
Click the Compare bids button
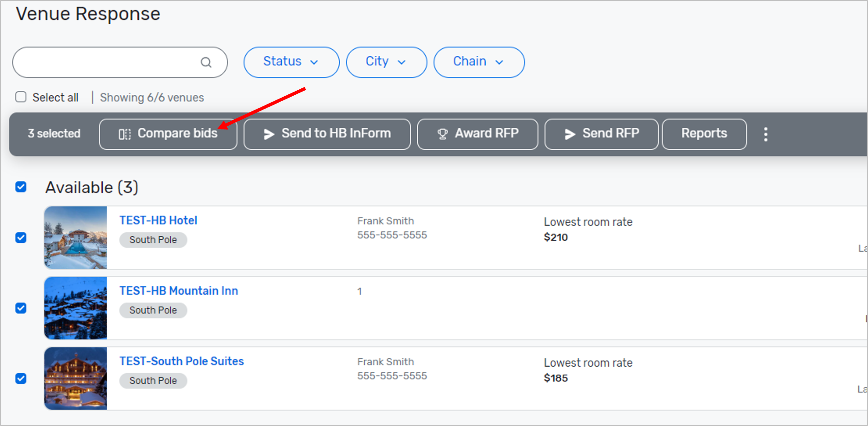(x=168, y=134)
